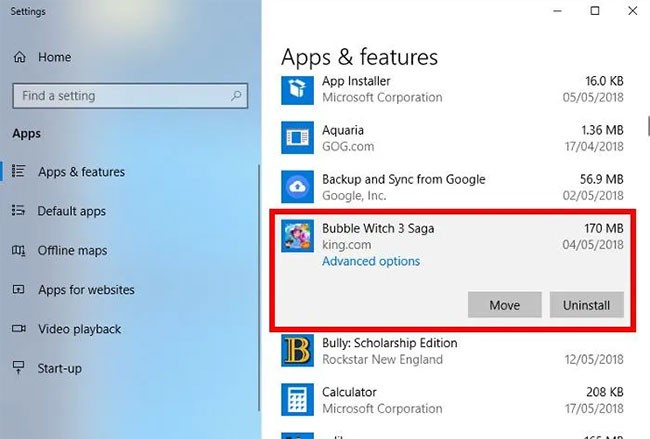This screenshot has height=439, width=650.
Task: Maximize the Settings window
Action: [595, 11]
